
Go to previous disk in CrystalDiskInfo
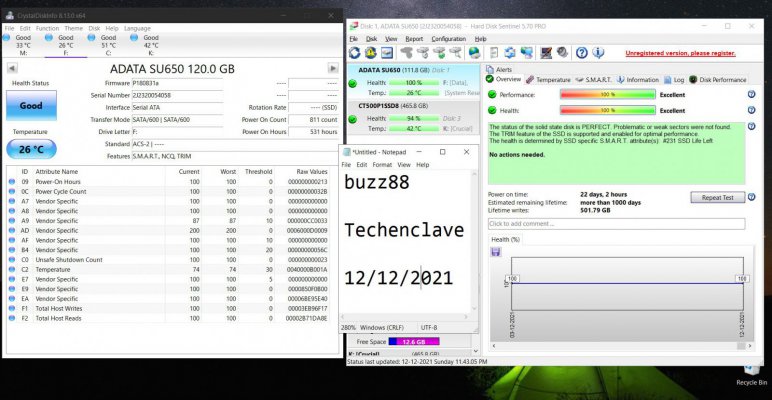pos(12,68)
